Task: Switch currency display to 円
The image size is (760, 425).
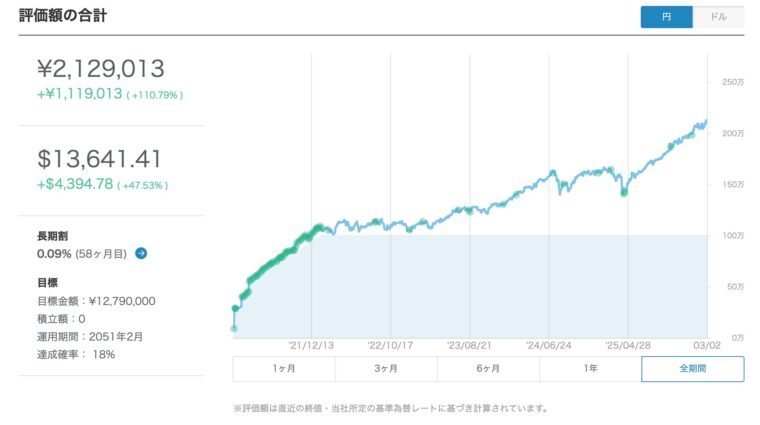Action: (667, 17)
